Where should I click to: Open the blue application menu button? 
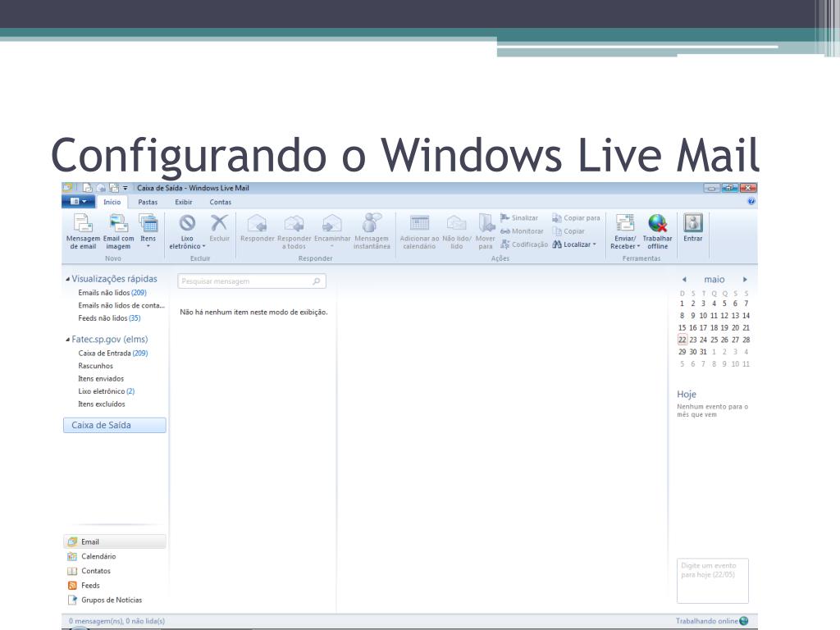click(78, 202)
